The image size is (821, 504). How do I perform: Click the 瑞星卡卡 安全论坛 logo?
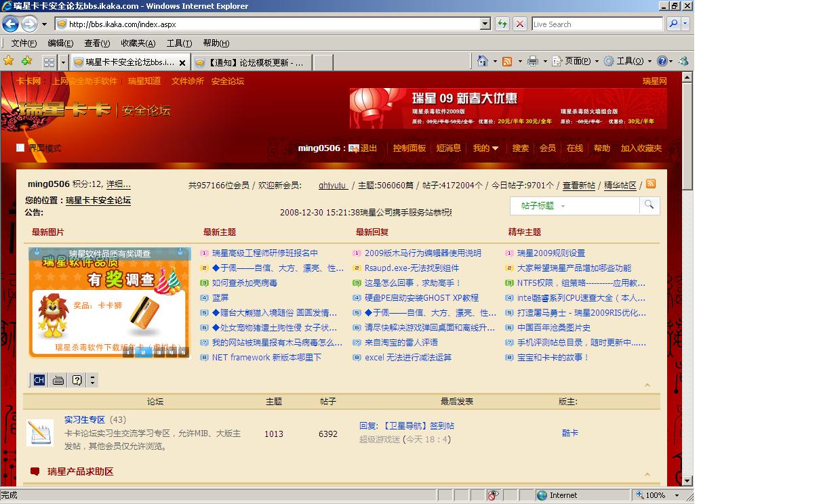point(94,110)
